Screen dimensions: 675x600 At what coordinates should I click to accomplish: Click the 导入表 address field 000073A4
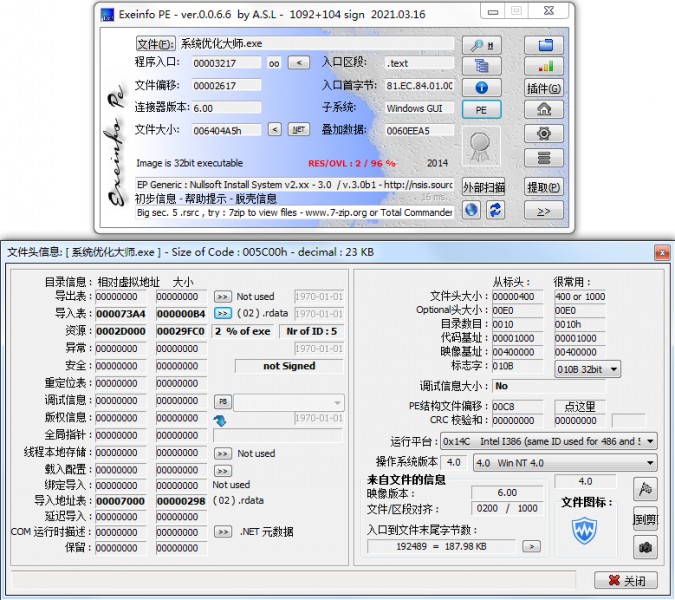coord(121,314)
